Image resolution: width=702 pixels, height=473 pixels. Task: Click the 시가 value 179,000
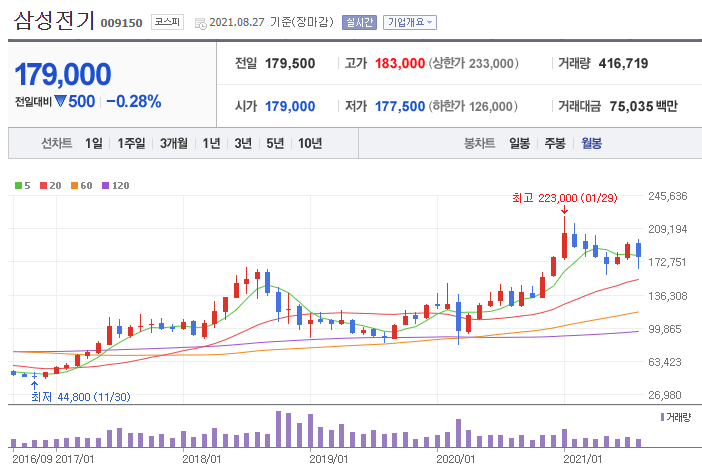(290, 107)
